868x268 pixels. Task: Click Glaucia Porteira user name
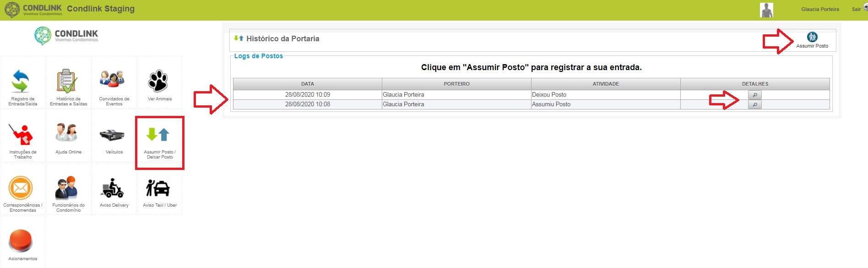[x=820, y=9]
